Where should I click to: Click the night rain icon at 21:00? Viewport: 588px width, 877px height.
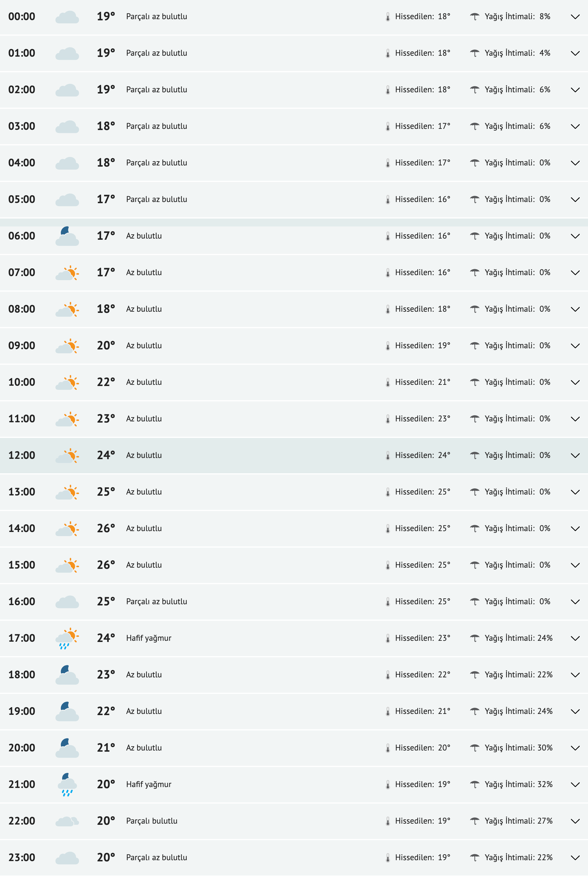point(67,785)
